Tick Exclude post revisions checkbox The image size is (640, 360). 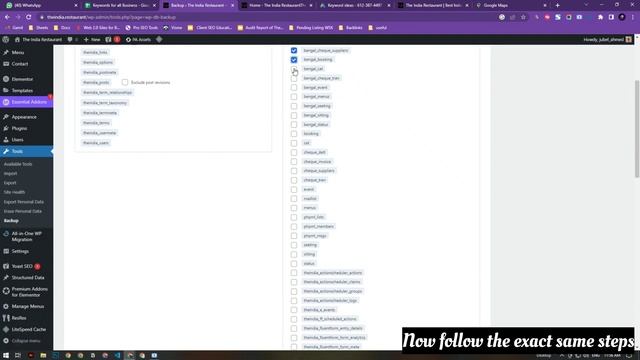[x=125, y=82]
